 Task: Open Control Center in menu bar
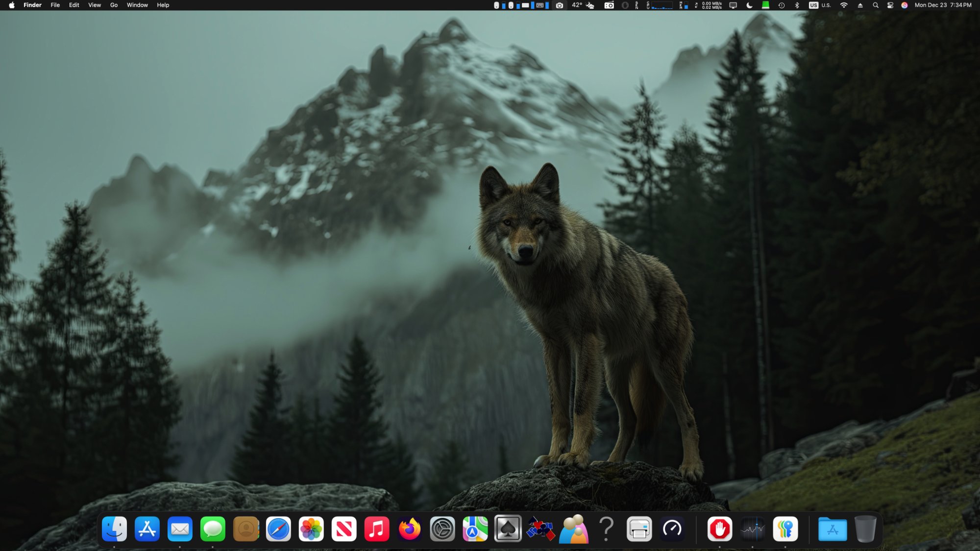[x=890, y=5]
